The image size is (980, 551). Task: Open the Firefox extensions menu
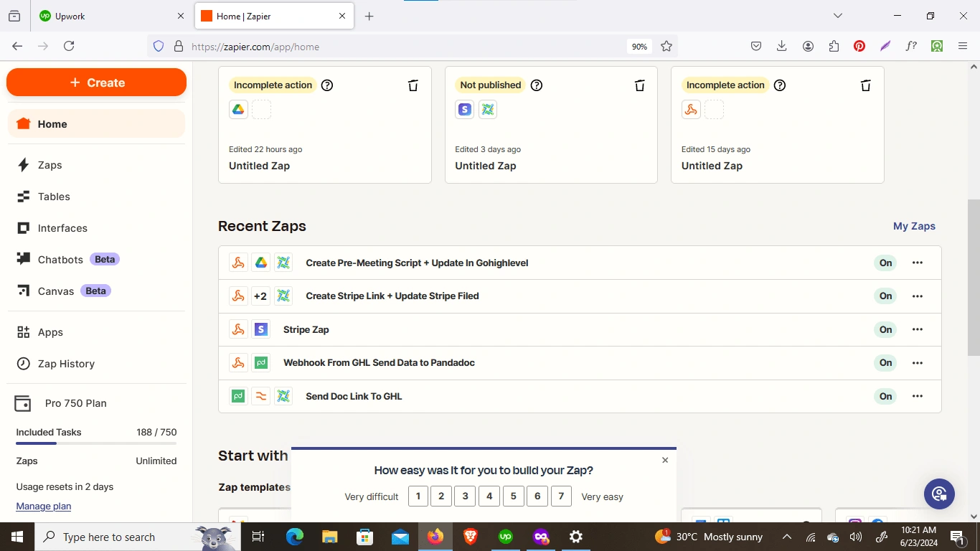pyautogui.click(x=834, y=46)
